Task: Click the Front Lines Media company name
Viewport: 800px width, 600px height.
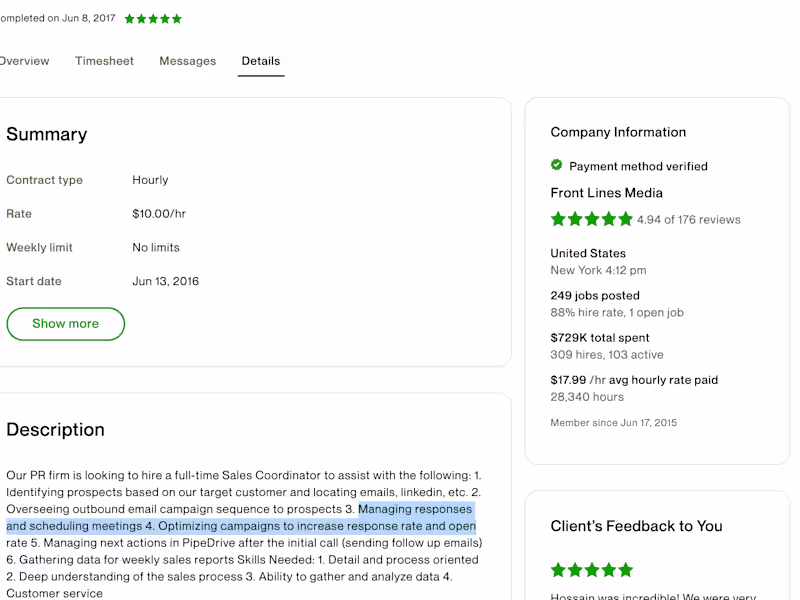Action: coord(608,192)
